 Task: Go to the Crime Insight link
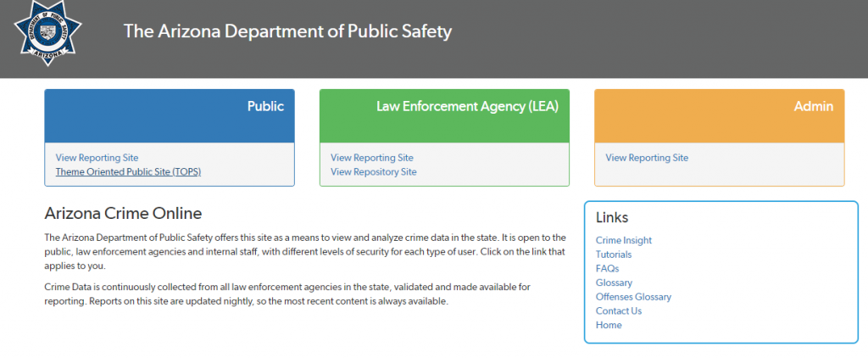pos(624,240)
